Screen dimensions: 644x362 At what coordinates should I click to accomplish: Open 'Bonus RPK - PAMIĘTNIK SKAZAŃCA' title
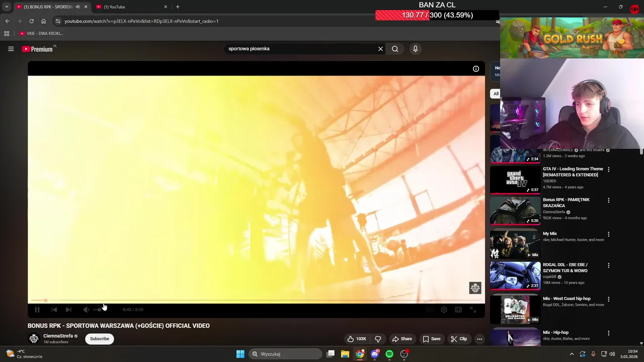566,203
